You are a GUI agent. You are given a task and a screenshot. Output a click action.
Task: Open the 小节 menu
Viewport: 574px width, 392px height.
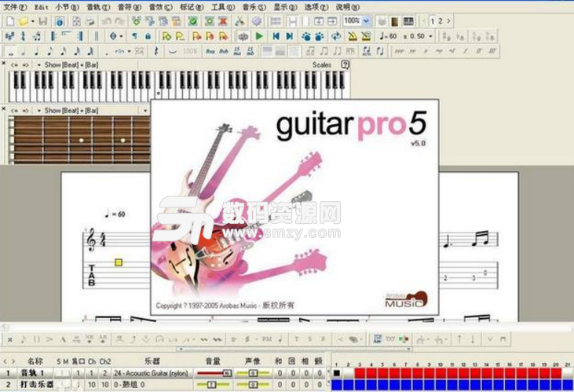point(68,7)
